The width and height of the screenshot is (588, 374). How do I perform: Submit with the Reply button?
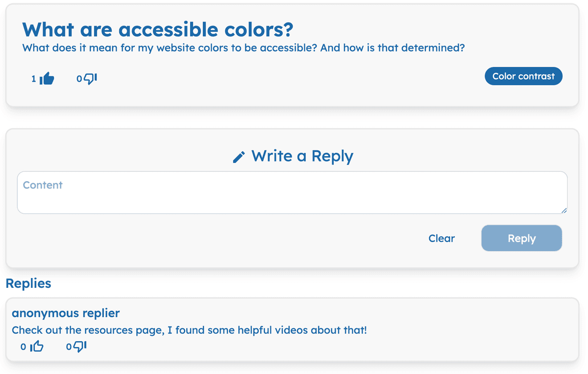click(x=521, y=238)
